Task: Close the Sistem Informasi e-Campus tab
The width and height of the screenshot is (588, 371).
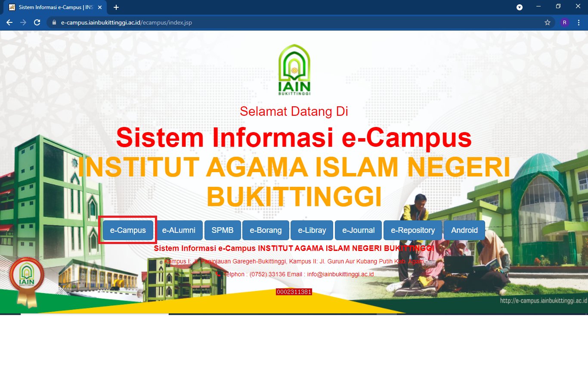Action: [100, 7]
